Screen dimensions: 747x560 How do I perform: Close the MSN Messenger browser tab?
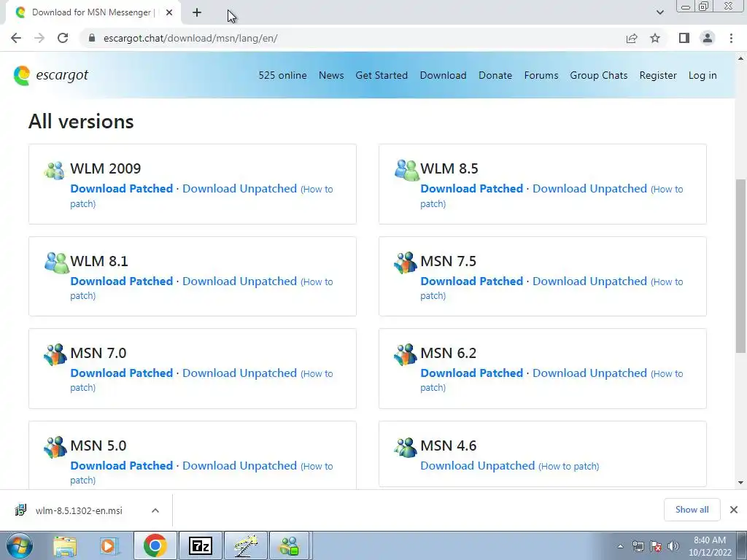(x=169, y=13)
